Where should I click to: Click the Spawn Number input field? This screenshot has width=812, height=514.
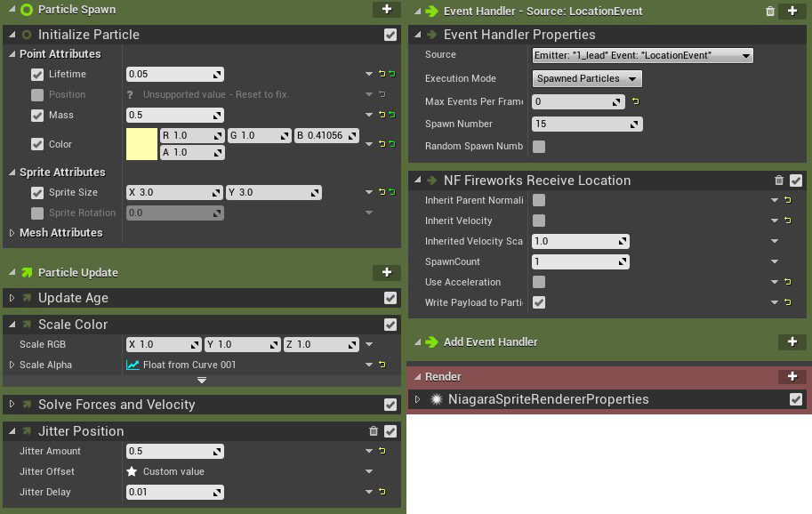click(x=587, y=124)
